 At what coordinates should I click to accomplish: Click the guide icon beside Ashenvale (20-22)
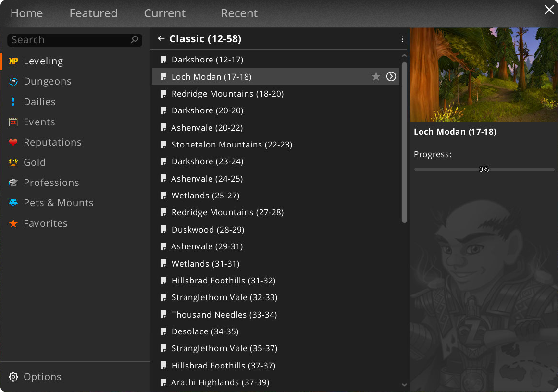pyautogui.click(x=163, y=128)
